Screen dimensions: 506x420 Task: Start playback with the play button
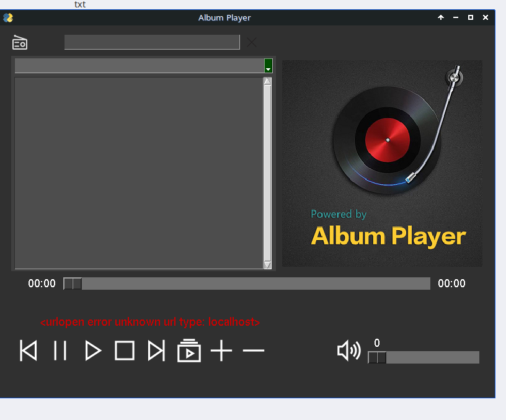pos(93,351)
